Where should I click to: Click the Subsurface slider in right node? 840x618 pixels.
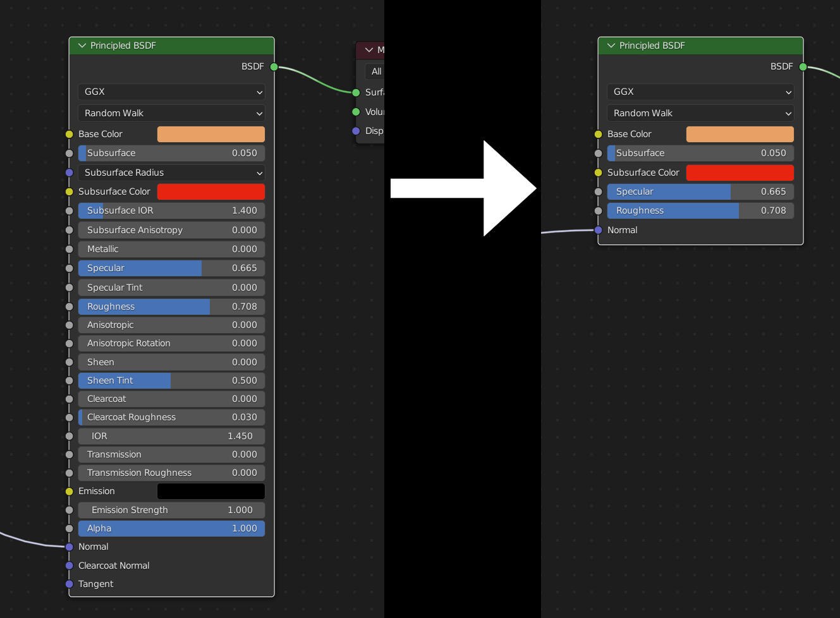tap(700, 153)
